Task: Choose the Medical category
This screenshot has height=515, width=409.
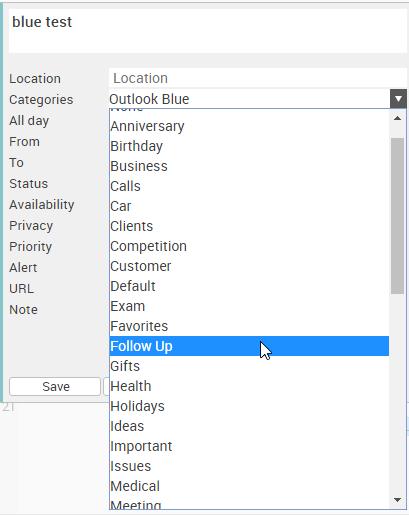Action: pyautogui.click(x=249, y=486)
